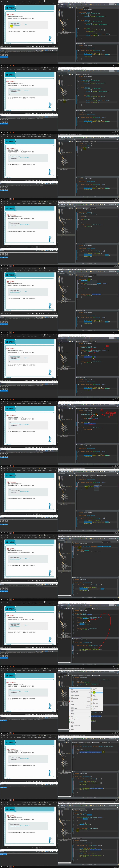
Task: Choose Enum from the New submenu
Action: pos(94,696)
